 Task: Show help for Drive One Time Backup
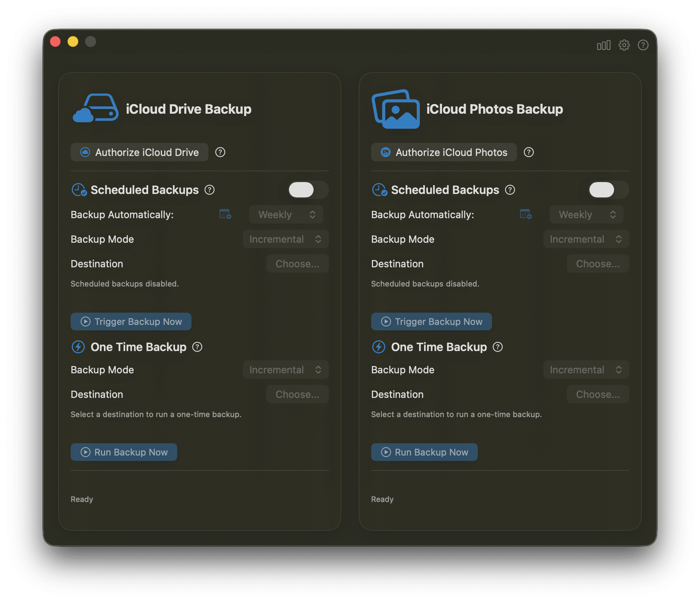pos(197,347)
